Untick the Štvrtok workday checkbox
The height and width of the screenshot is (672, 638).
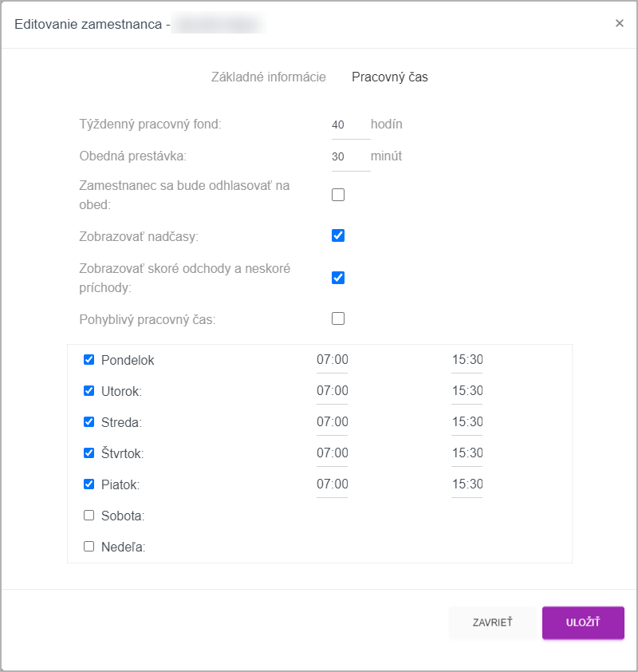(x=89, y=453)
